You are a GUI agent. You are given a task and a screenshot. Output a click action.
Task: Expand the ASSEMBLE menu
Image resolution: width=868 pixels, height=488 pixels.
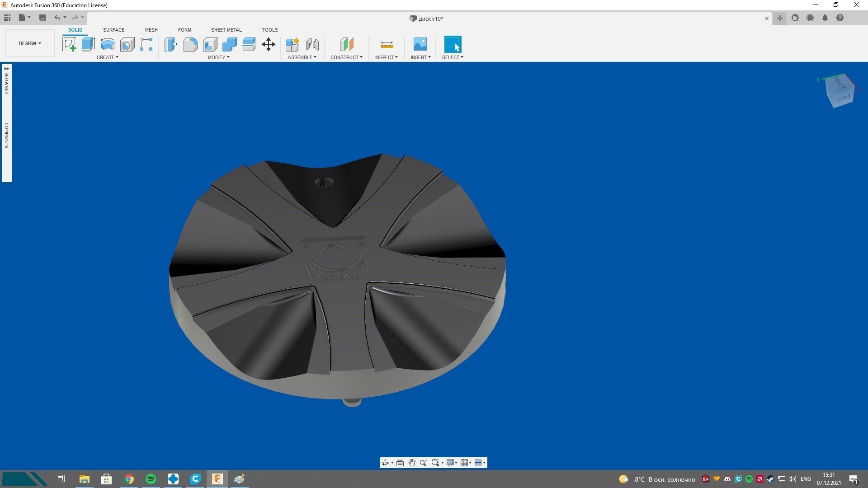[x=302, y=57]
